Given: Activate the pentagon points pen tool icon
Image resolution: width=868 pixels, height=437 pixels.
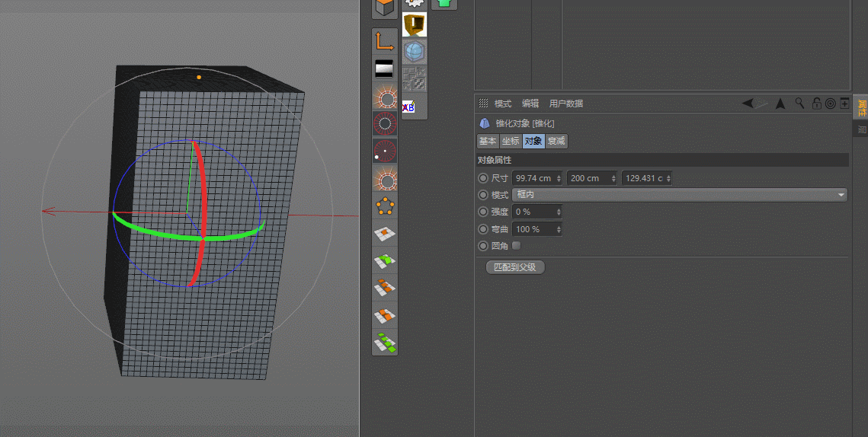Looking at the screenshot, I should tap(384, 206).
